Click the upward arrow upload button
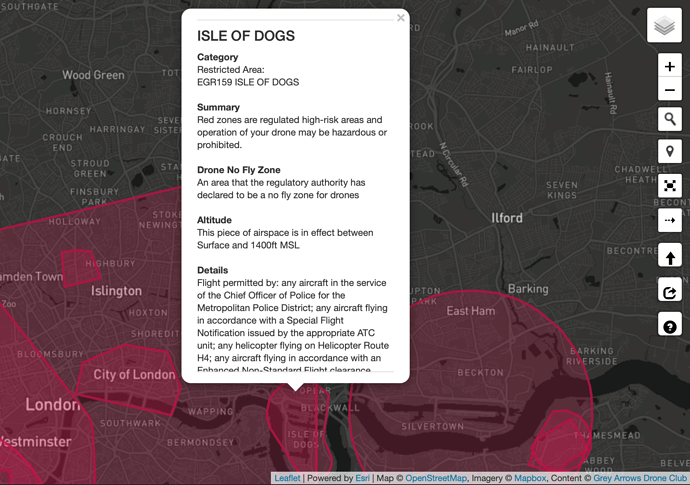 click(670, 257)
